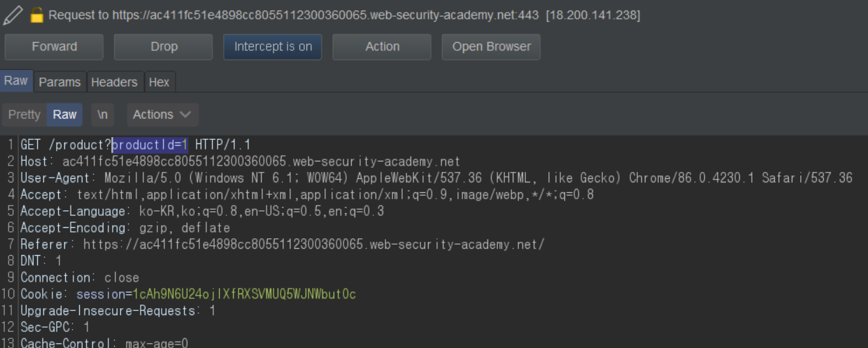Click the pencil edit icon

13,14
